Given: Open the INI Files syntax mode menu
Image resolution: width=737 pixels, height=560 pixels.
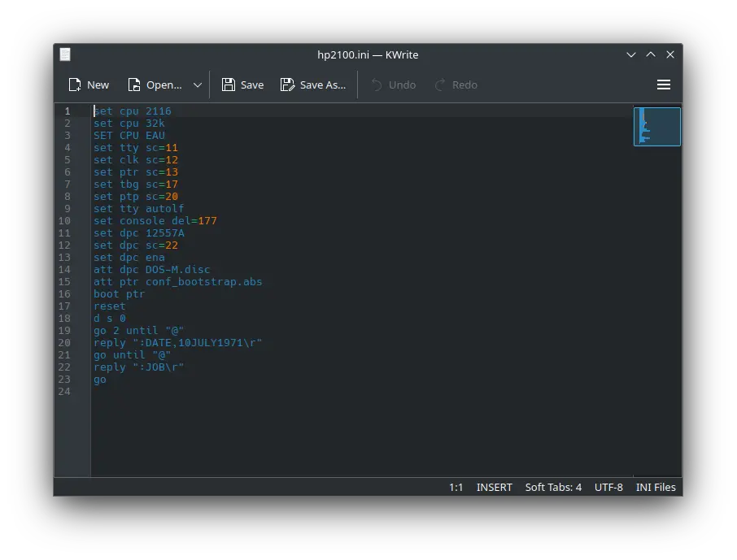Looking at the screenshot, I should tap(656, 487).
